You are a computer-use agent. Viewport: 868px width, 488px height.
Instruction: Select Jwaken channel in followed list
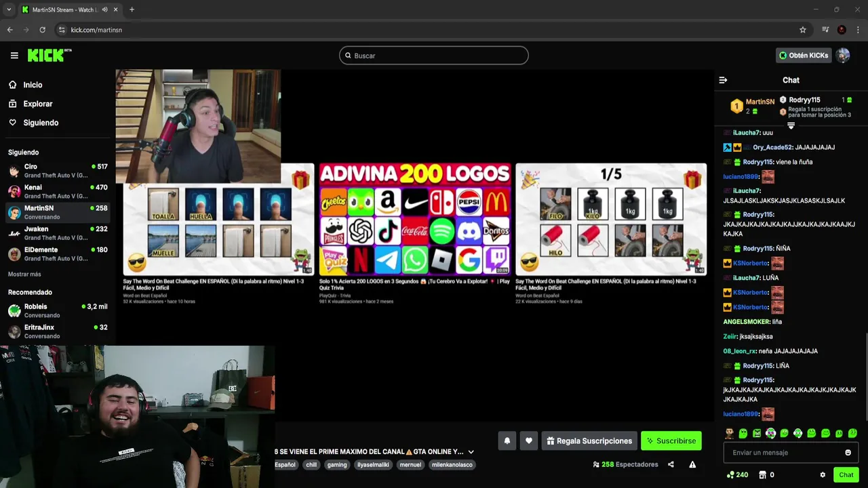coord(58,233)
